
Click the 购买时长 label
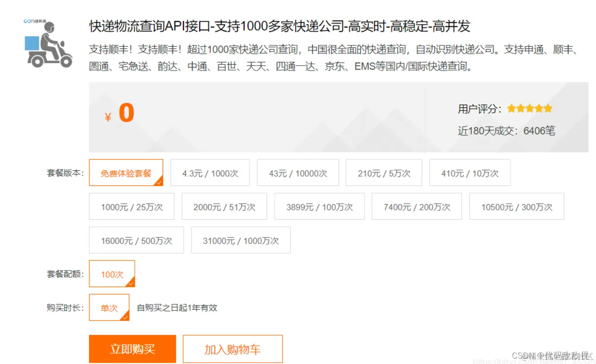point(65,308)
